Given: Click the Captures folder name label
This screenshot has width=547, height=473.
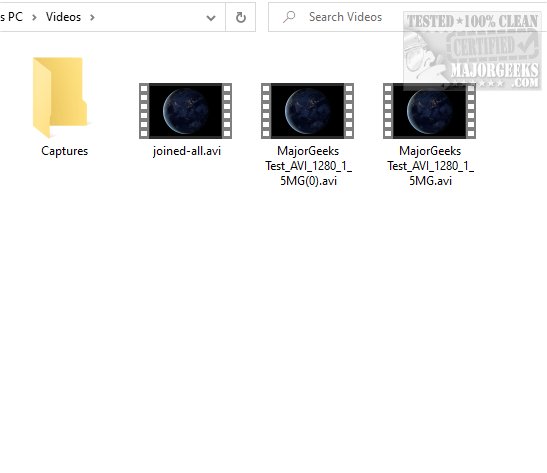Looking at the screenshot, I should [65, 151].
